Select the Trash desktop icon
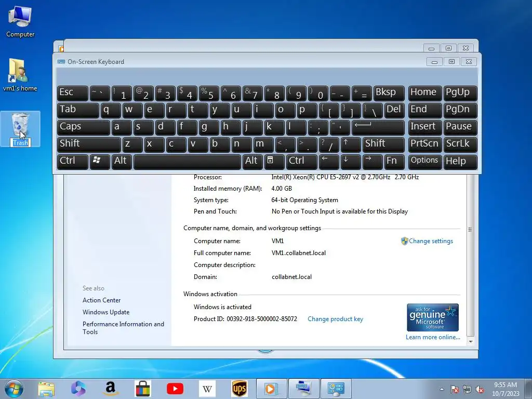 (20, 129)
